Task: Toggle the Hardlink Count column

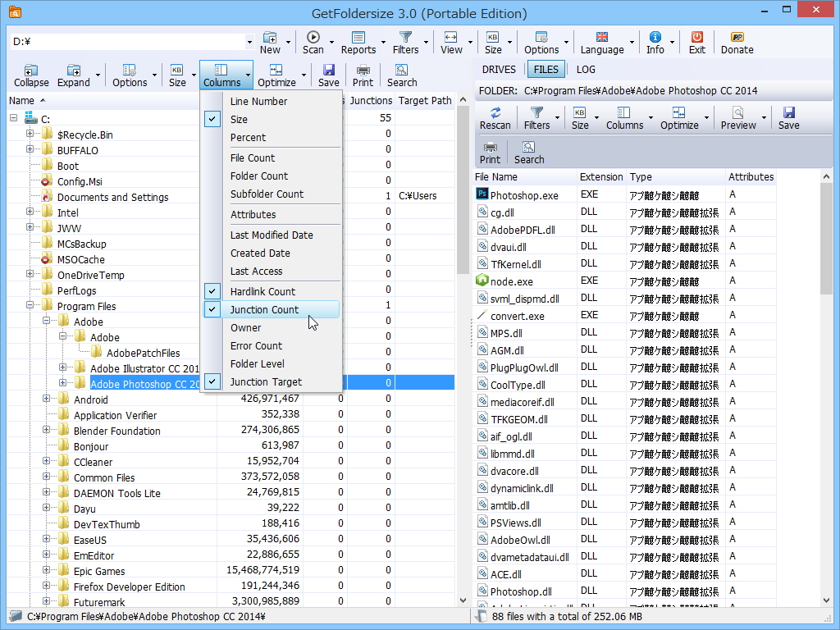Action: click(262, 292)
